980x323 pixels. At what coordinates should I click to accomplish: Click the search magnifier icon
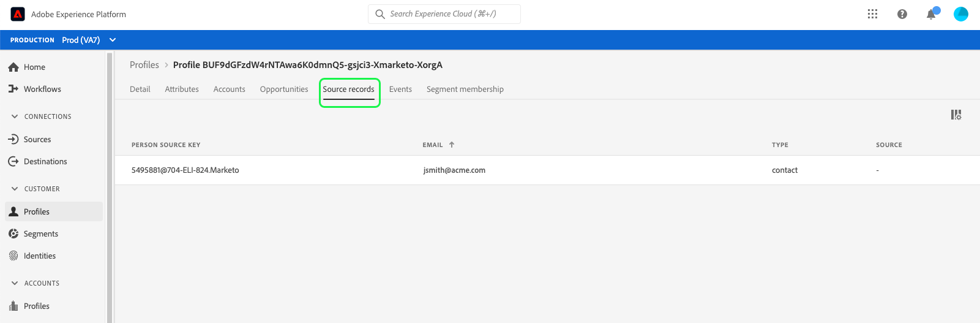pos(380,14)
